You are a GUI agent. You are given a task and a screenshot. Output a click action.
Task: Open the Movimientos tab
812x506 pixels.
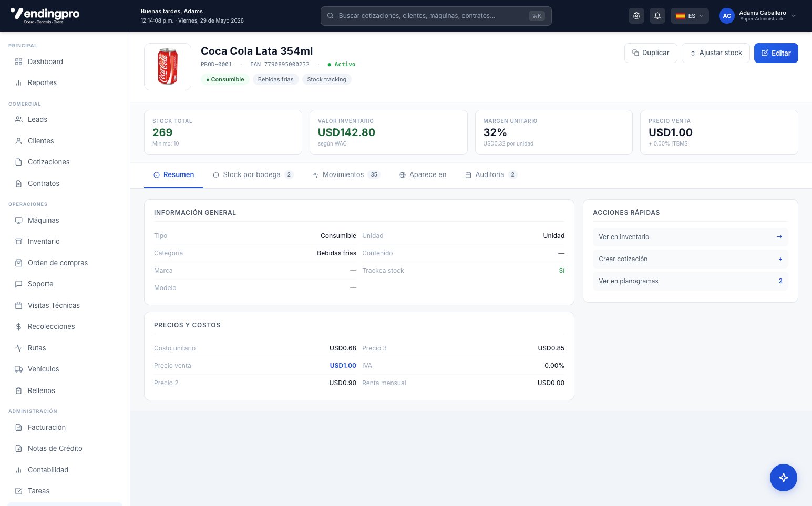click(346, 175)
